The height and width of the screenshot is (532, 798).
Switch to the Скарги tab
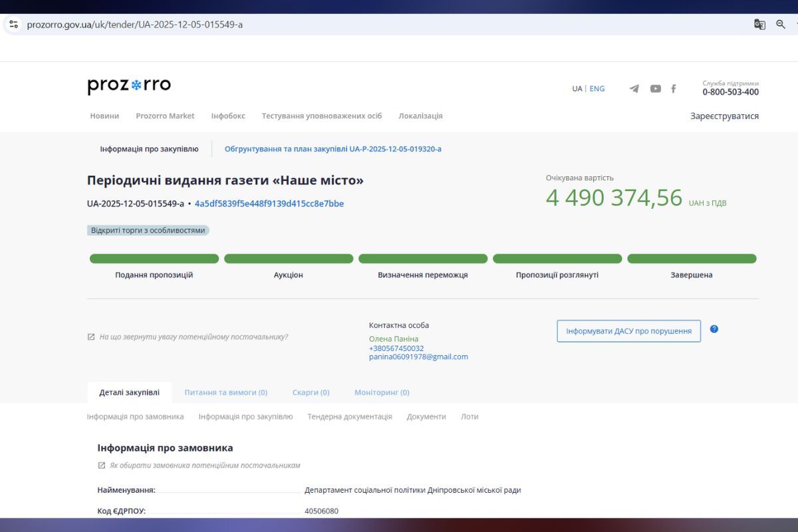click(310, 392)
